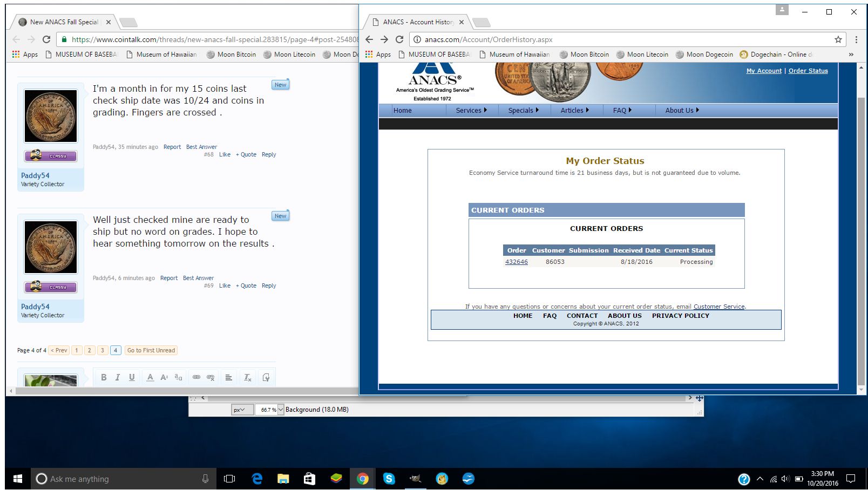The image size is (868, 490).
Task: Click Chrome icon on taskbar
Action: coord(362,479)
